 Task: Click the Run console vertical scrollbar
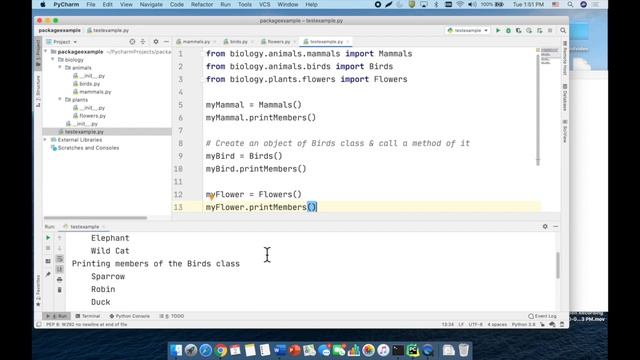558,265
